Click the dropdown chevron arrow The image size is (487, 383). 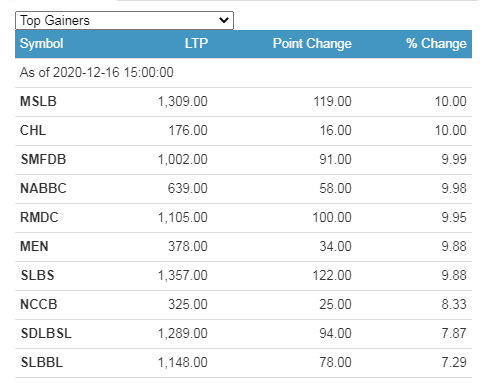pyautogui.click(x=224, y=20)
